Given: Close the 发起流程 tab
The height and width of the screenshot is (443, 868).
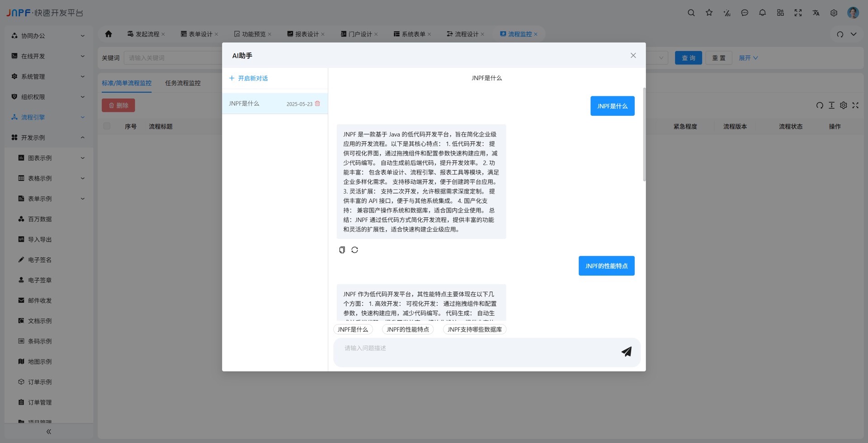Looking at the screenshot, I should click(x=163, y=34).
